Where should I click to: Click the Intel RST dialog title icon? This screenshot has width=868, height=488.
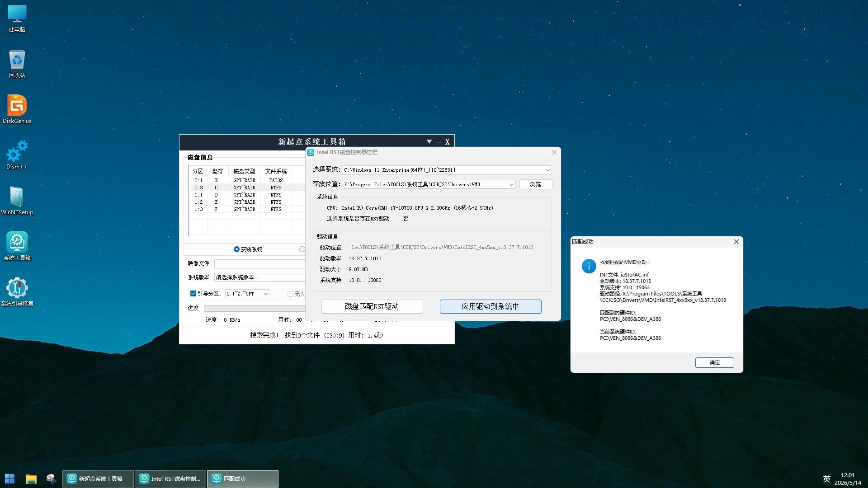tap(311, 152)
